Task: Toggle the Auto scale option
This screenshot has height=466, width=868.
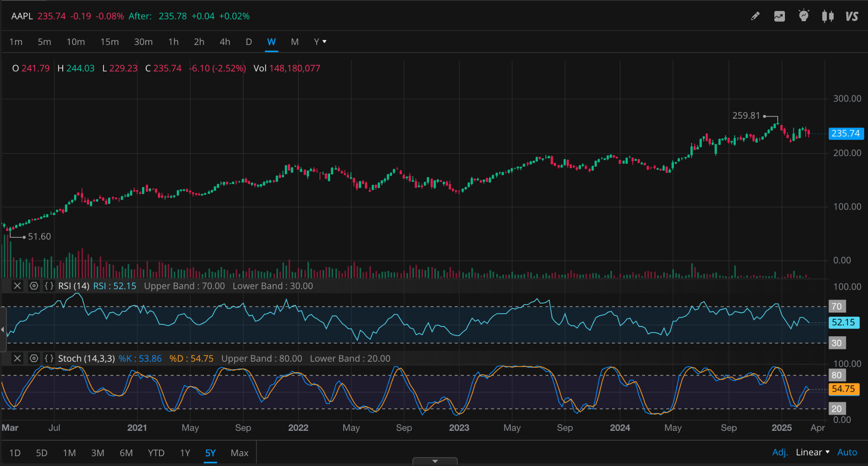Action: pos(847,452)
